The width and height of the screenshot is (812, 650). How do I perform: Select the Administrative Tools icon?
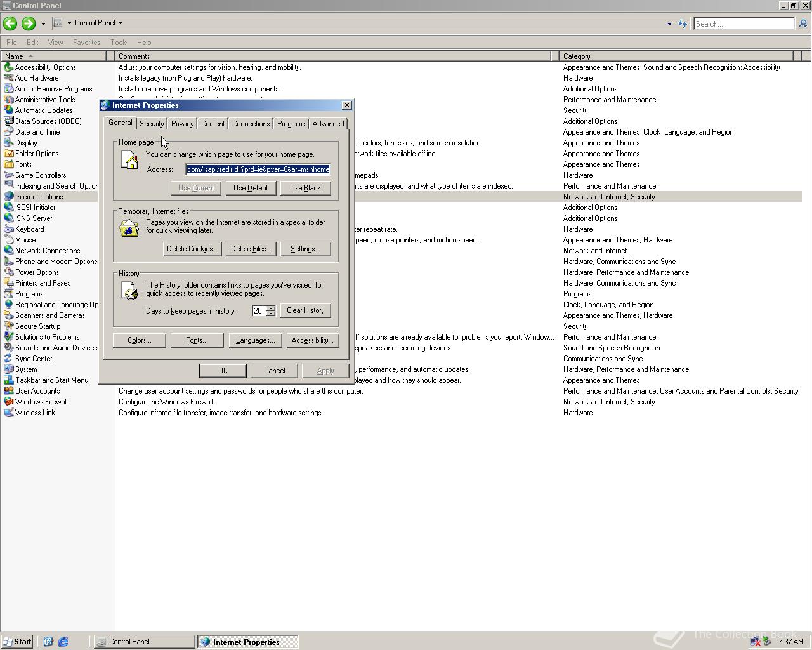tap(8, 100)
